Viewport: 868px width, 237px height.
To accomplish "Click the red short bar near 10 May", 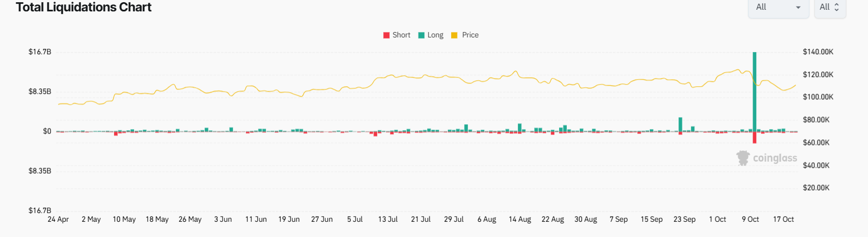I will 116,133.
